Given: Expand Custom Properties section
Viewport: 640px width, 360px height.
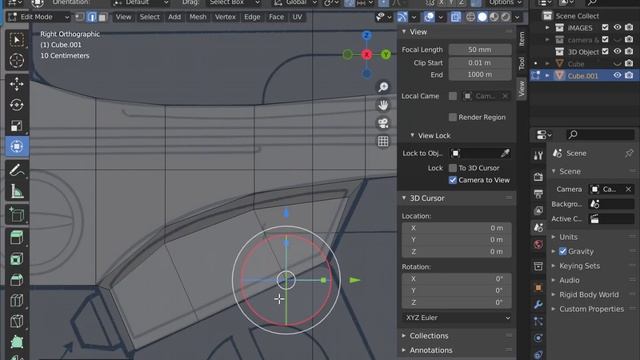Looking at the screenshot, I should [x=553, y=309].
